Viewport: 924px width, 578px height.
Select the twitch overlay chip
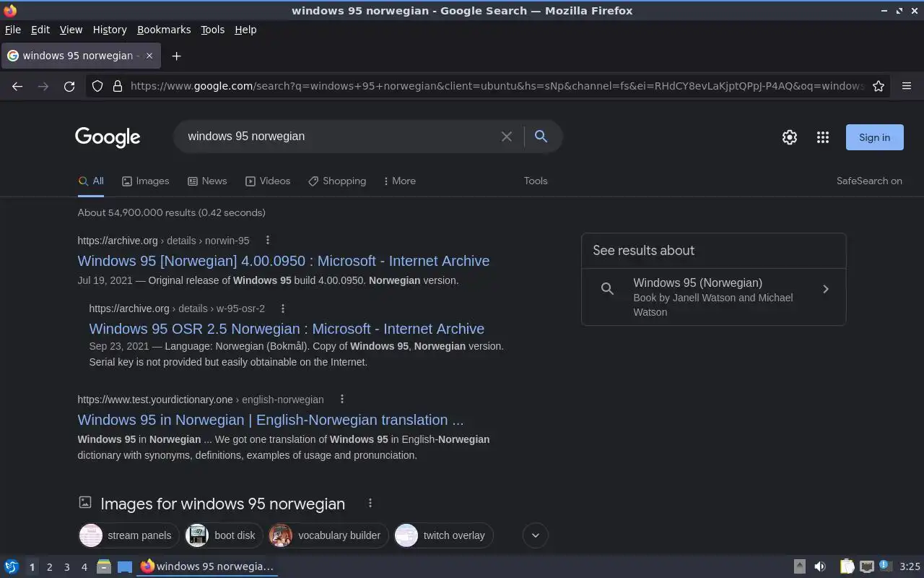point(443,535)
